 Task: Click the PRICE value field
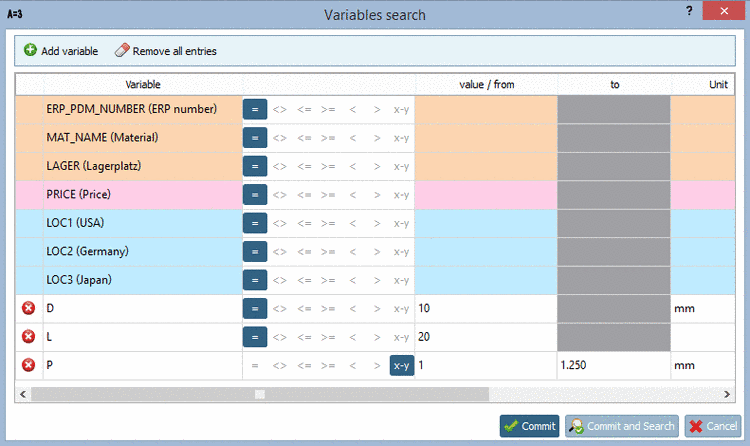click(486, 195)
